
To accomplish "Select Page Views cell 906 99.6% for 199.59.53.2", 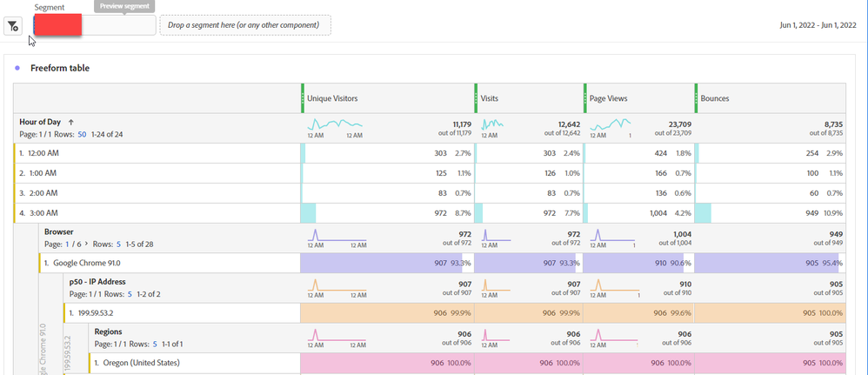I will click(638, 313).
